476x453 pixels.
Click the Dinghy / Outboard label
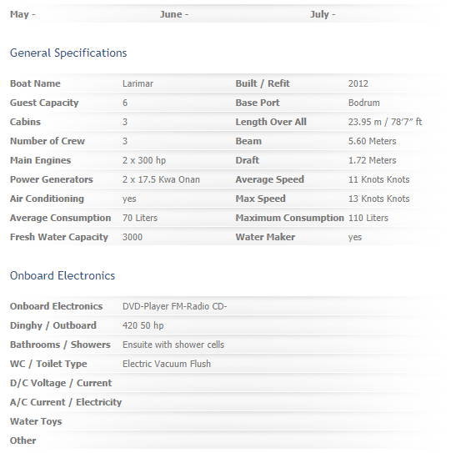(x=53, y=325)
